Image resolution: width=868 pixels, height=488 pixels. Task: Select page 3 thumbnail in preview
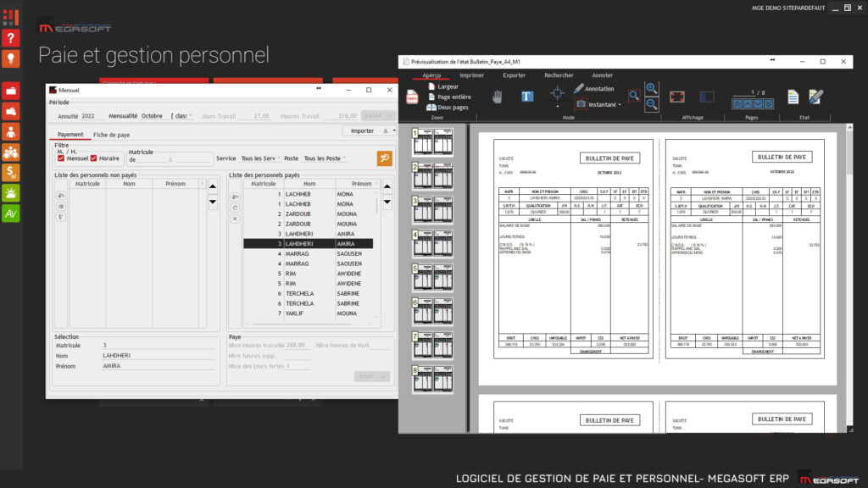(x=432, y=210)
